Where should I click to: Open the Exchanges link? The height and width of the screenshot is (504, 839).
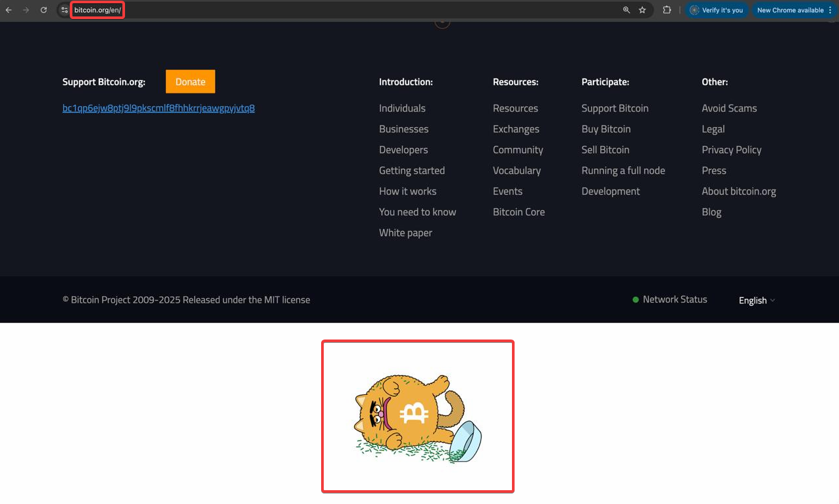pyautogui.click(x=516, y=129)
